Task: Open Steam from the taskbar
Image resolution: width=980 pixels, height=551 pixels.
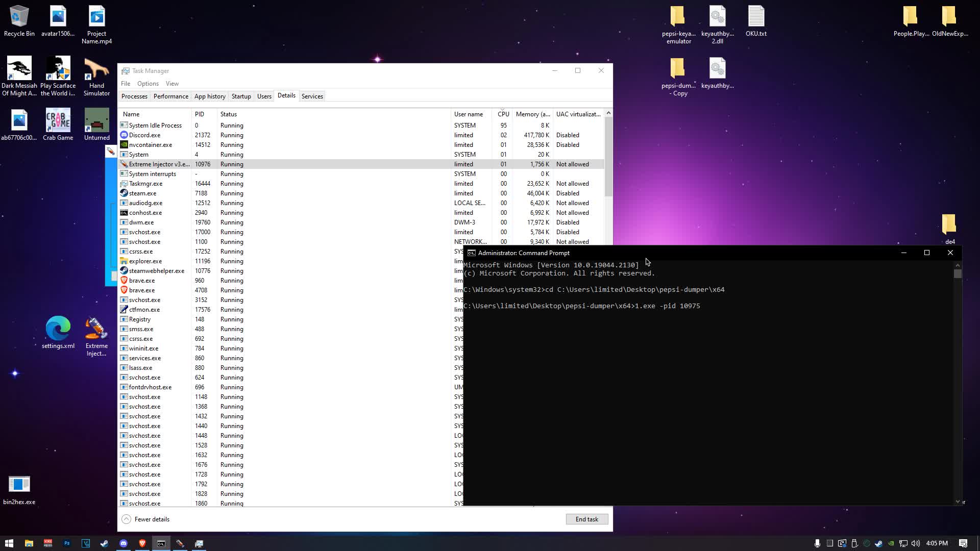Action: pyautogui.click(x=104, y=543)
